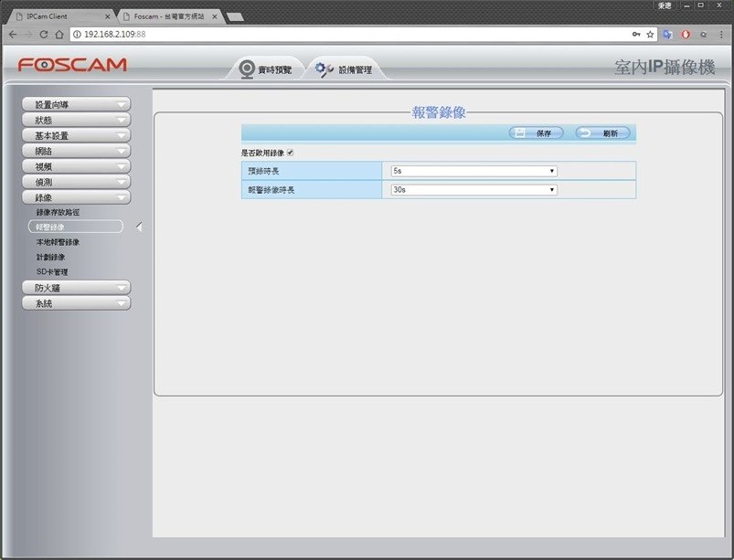Click the 室內IP攝像機 header text
The image size is (734, 560).
(x=665, y=67)
